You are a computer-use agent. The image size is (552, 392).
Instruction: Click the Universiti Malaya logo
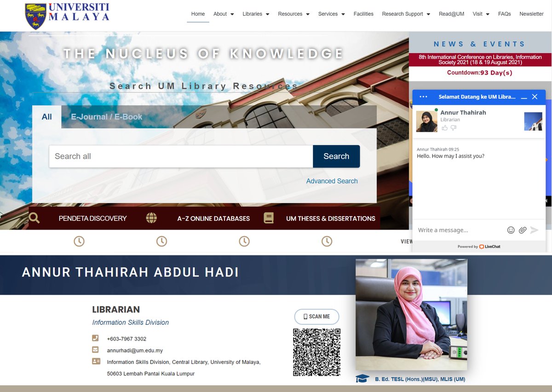pyautogui.click(x=67, y=16)
